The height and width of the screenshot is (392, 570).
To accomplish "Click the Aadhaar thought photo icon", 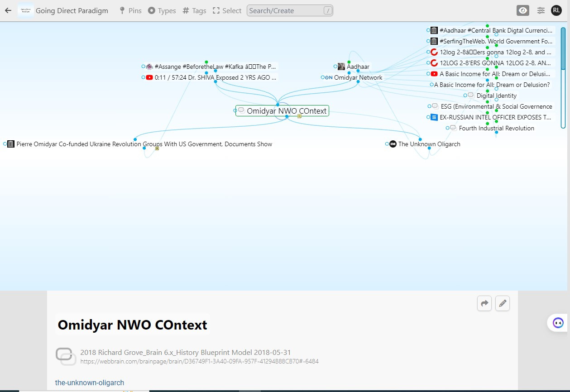I will (x=341, y=67).
